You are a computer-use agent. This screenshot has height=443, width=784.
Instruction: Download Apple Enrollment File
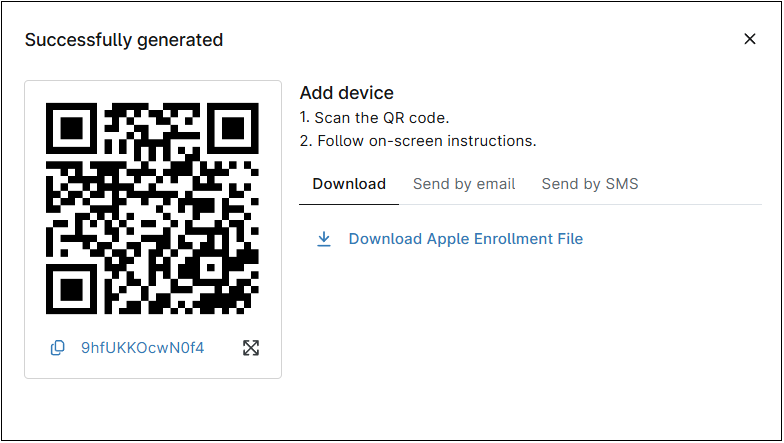point(465,239)
